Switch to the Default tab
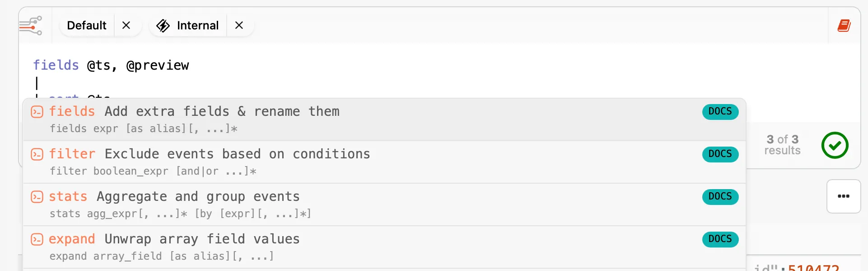Image resolution: width=868 pixels, height=271 pixels. tap(87, 25)
